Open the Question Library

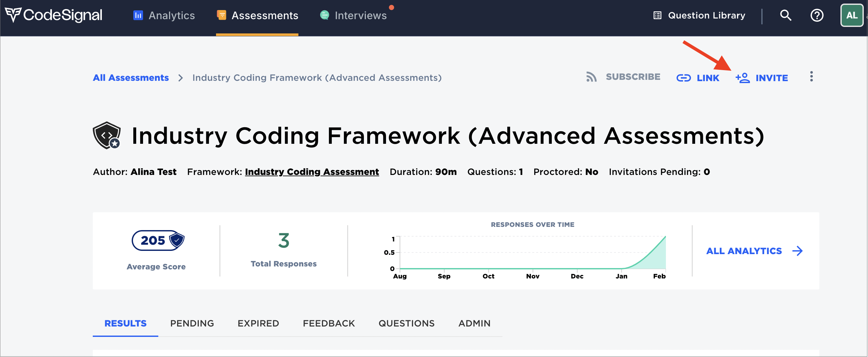point(699,16)
